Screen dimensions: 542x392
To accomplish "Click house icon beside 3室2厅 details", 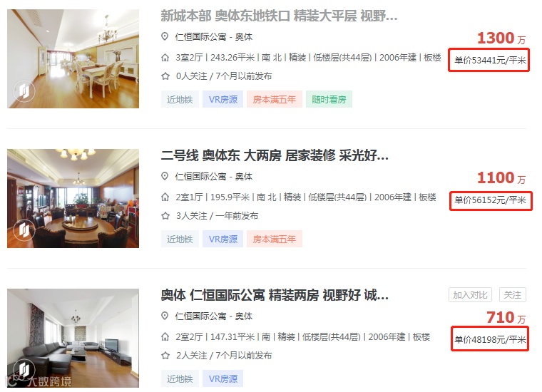I will click(x=165, y=58).
